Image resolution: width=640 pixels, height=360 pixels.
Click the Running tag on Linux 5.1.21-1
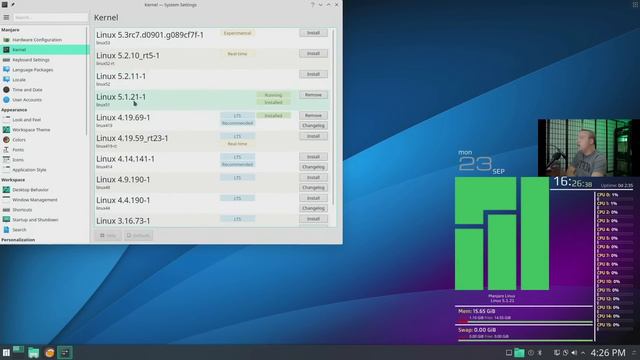[x=273, y=95]
